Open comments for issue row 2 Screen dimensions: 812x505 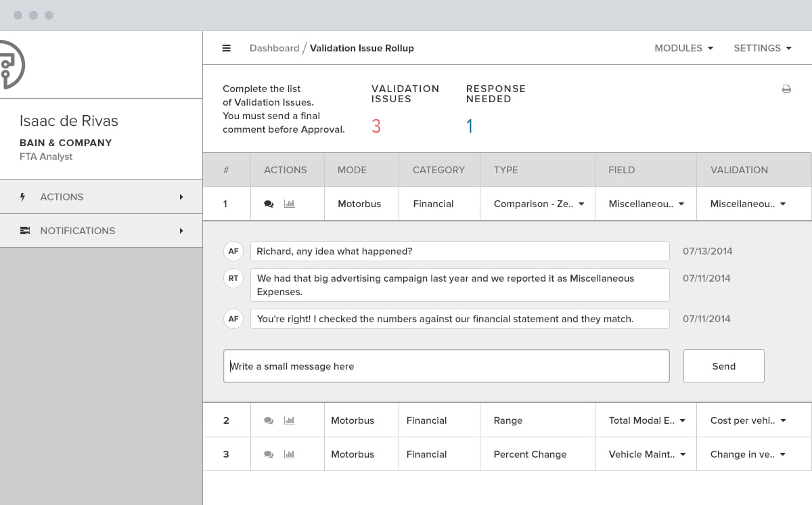(269, 420)
